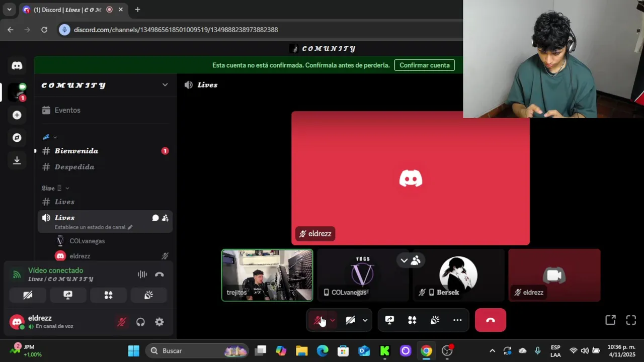Viewport: 644px width, 362px height.
Task: Open the Despedida text channel
Action: [x=105, y=167]
